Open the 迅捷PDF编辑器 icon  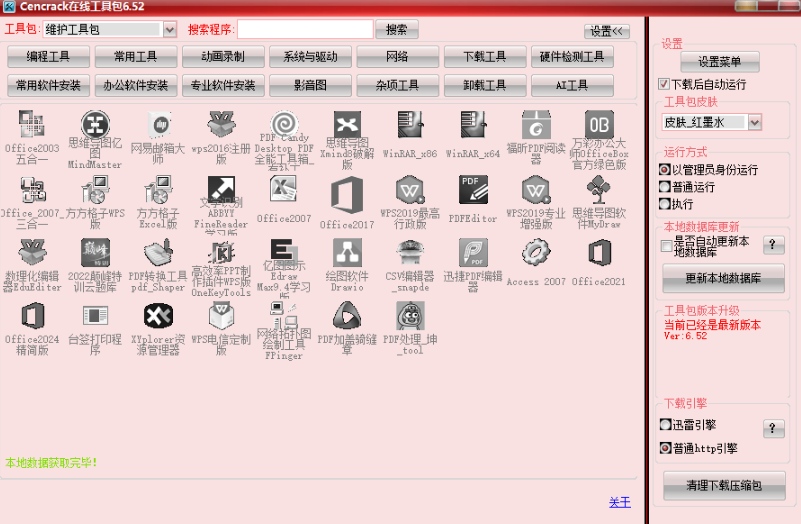[474, 253]
